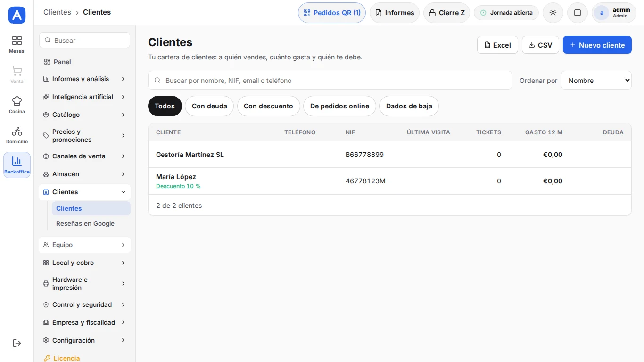Screen dimensions: 644x362
Task: Open the Ordenar por Nombre dropdown
Action: [596, 81]
